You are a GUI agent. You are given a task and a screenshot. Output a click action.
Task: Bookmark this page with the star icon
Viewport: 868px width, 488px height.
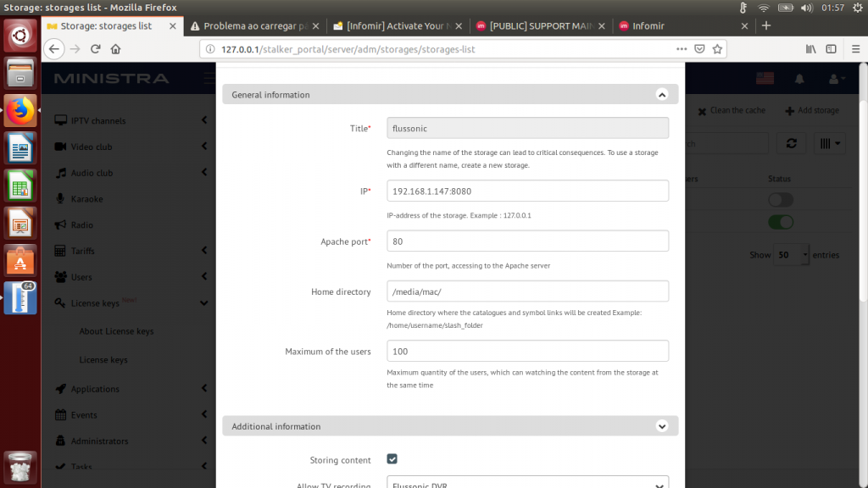(x=717, y=48)
